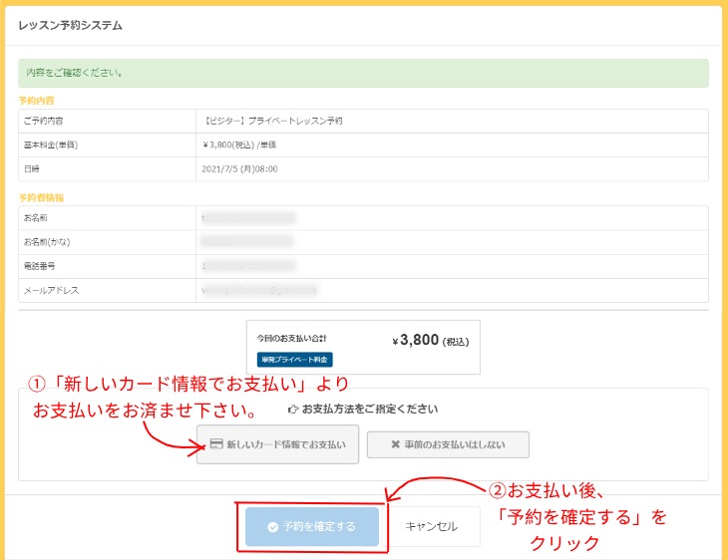Click the blurred お名前 value field
This screenshot has height=560, width=728.
coord(248,217)
